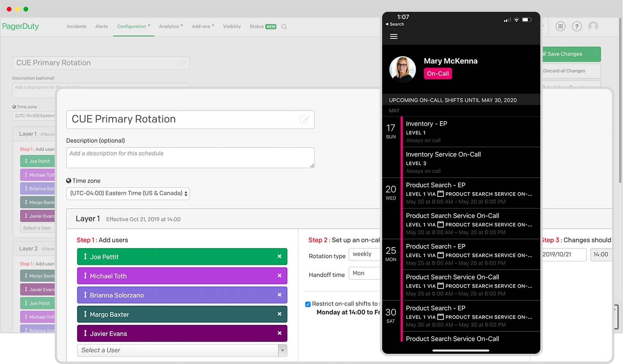Viewport: 623px width, 364px height.
Task: Click drag handle on Michael Toth row
Action: [85, 276]
